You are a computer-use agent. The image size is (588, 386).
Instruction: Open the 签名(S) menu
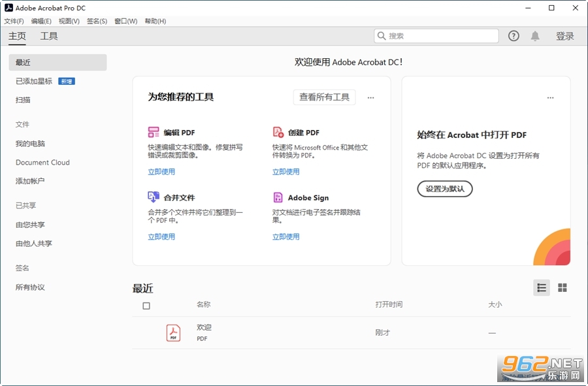coord(97,21)
